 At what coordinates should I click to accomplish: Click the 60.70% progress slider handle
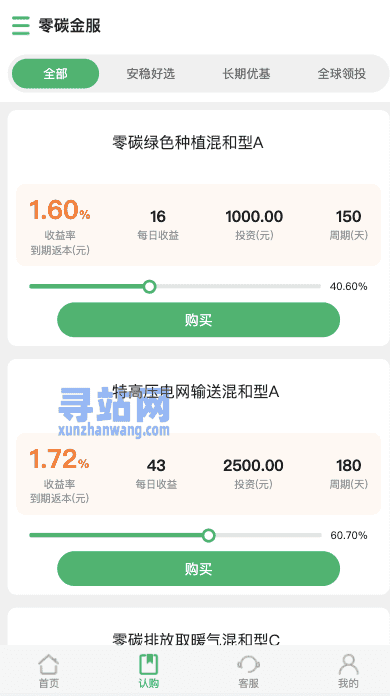pos(209,535)
